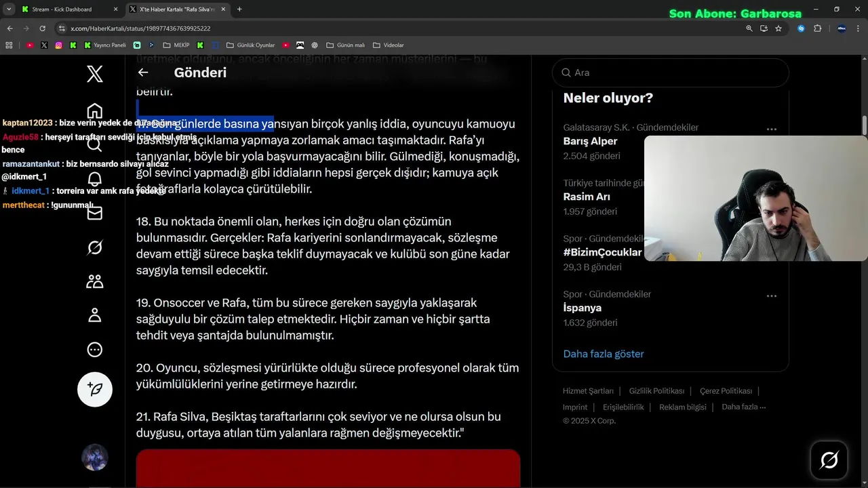Open the Instagram bookmark
The height and width of the screenshot is (488, 868).
click(x=59, y=45)
